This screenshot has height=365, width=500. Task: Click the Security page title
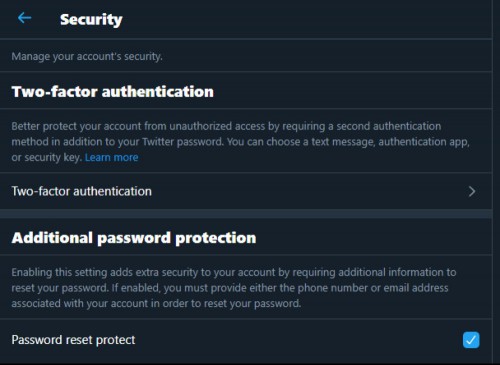(x=91, y=19)
